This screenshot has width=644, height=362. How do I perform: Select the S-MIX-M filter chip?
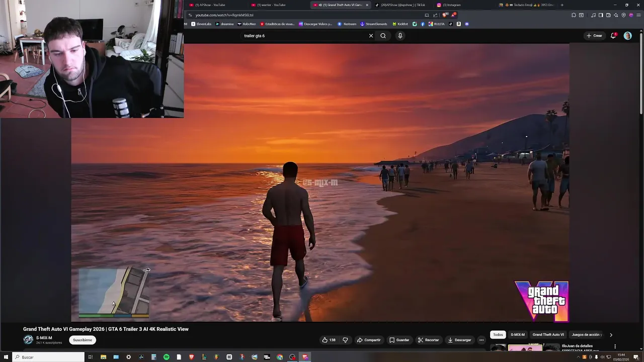518,334
